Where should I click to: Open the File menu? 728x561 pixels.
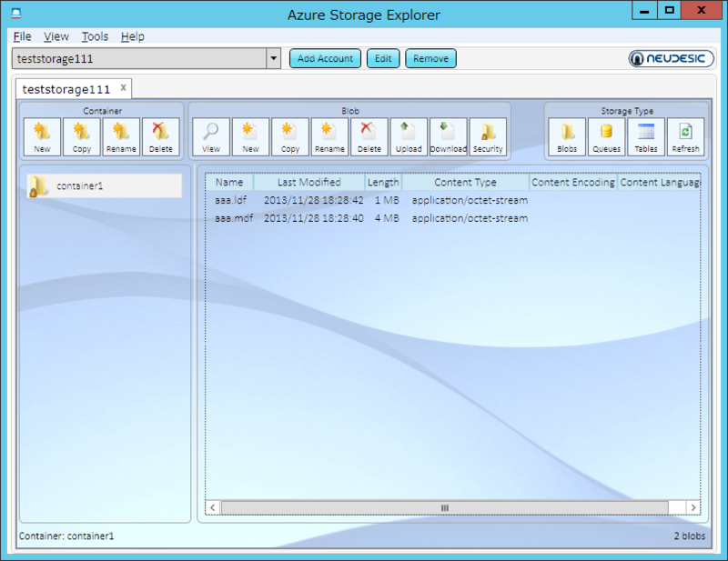[22, 36]
